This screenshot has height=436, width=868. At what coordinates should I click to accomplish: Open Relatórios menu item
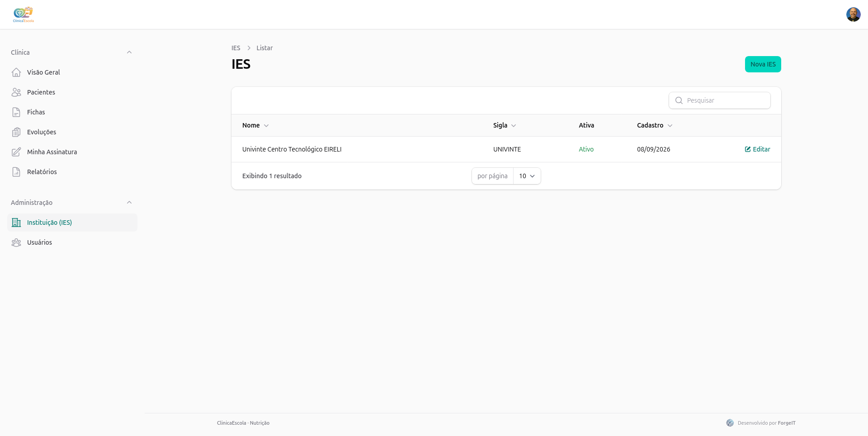click(72, 172)
